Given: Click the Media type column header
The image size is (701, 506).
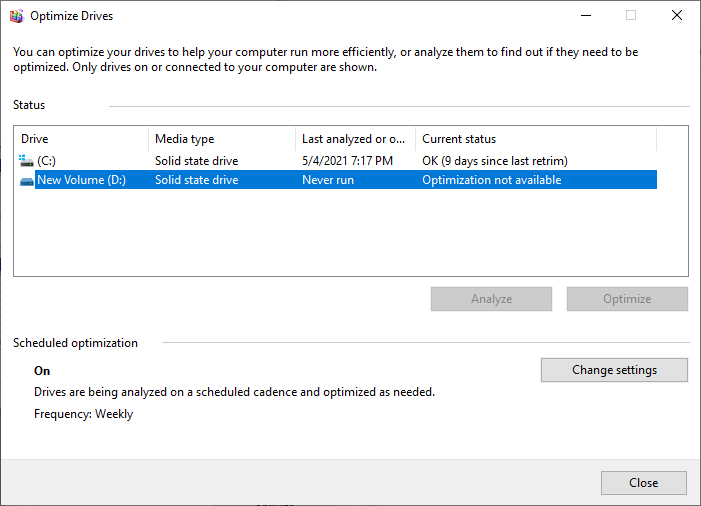Looking at the screenshot, I should [x=221, y=139].
